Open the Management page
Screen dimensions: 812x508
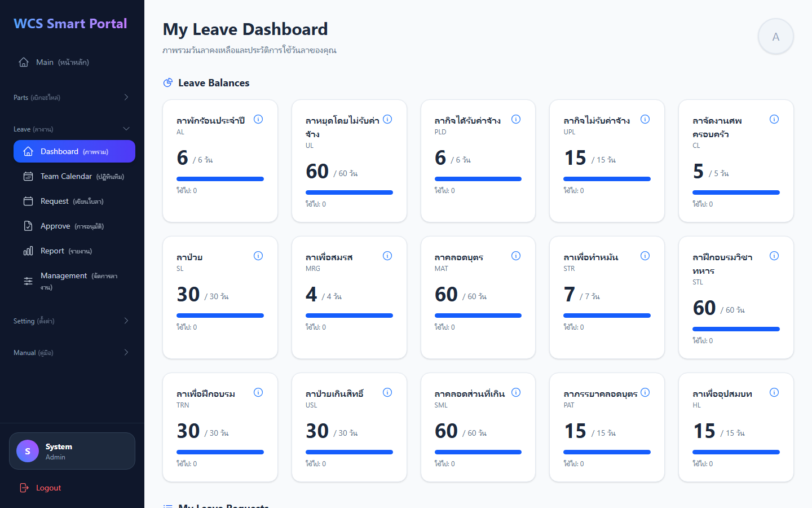click(74, 281)
